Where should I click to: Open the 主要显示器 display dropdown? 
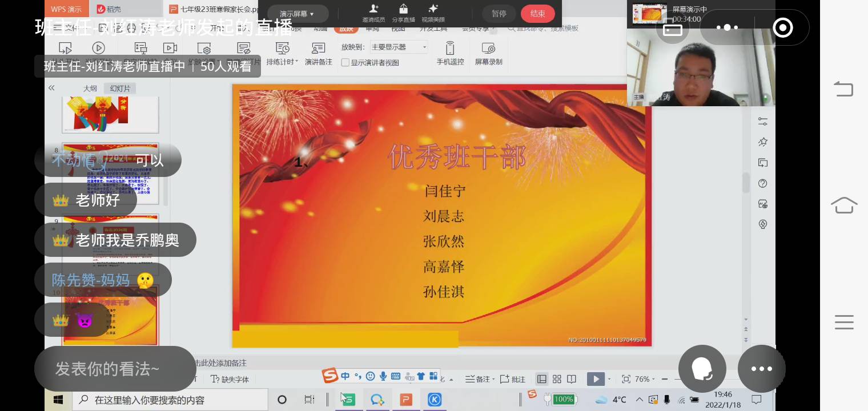pyautogui.click(x=399, y=47)
